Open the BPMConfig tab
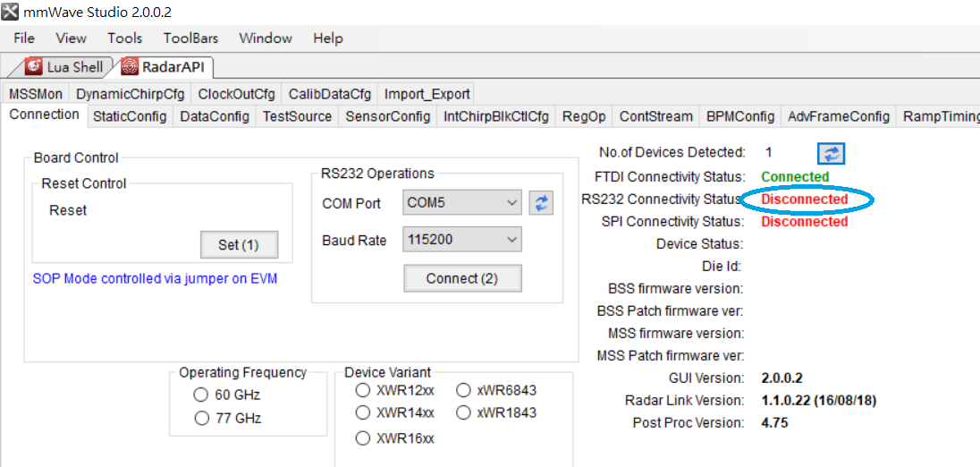 [740, 116]
